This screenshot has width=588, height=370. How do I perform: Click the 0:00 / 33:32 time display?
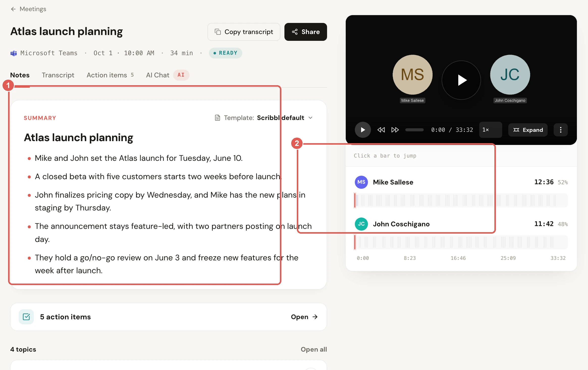pyautogui.click(x=452, y=130)
